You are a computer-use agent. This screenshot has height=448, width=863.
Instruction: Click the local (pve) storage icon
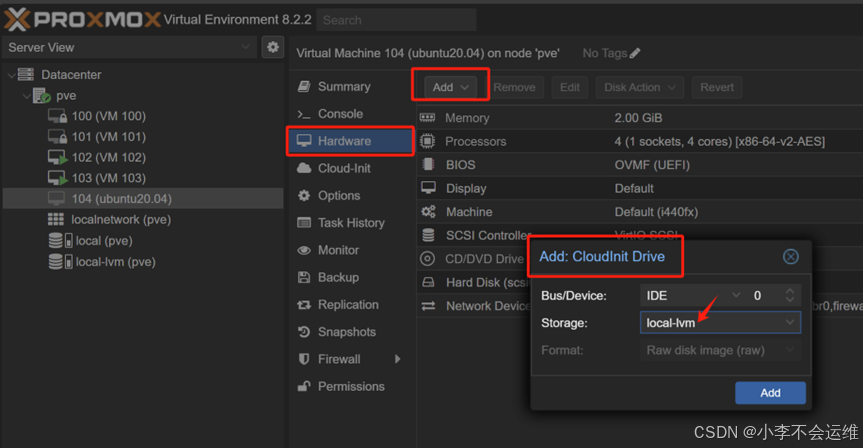(x=60, y=241)
